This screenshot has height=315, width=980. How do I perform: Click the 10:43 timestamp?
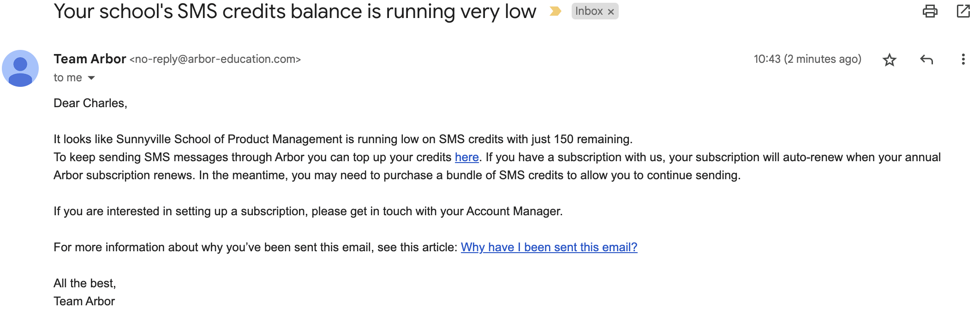pos(807,59)
